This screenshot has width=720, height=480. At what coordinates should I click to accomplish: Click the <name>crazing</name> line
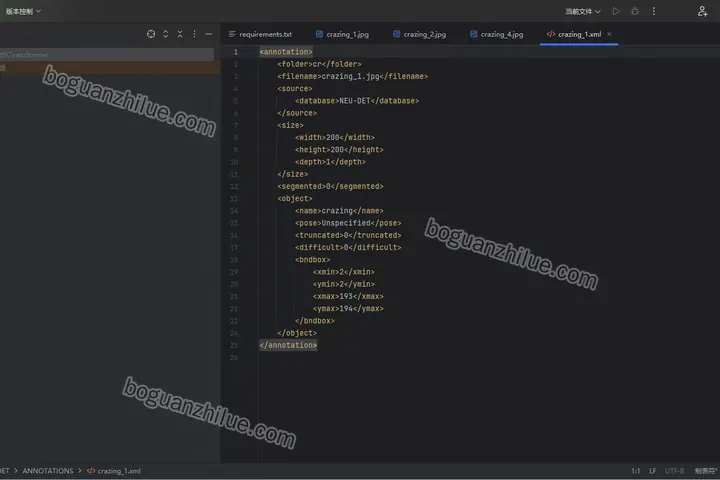[x=339, y=211]
